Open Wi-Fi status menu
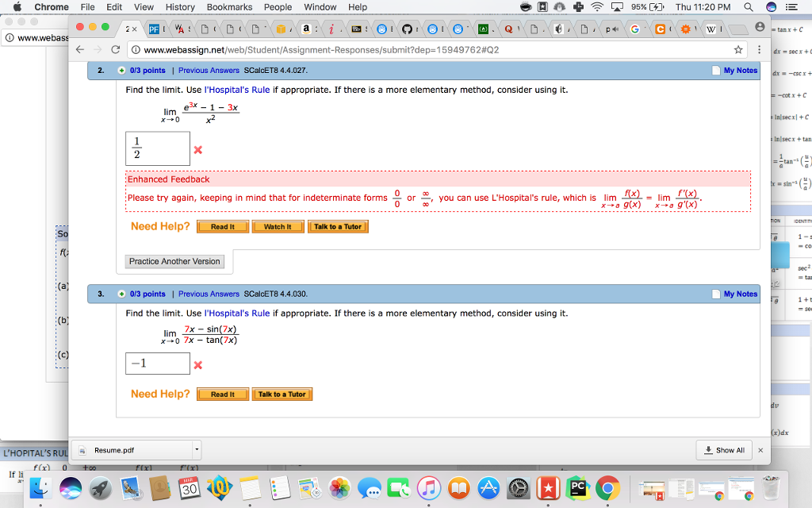Image resolution: width=812 pixels, height=508 pixels. point(597,6)
